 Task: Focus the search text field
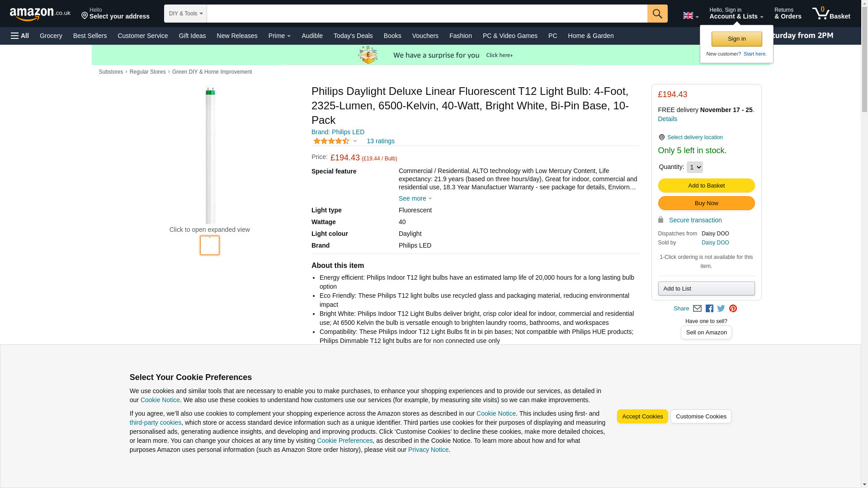point(426,14)
